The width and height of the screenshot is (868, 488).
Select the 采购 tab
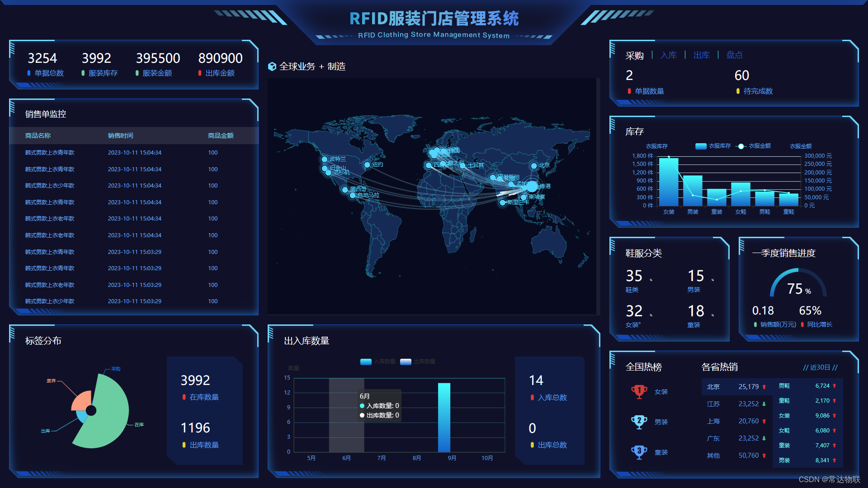click(634, 56)
